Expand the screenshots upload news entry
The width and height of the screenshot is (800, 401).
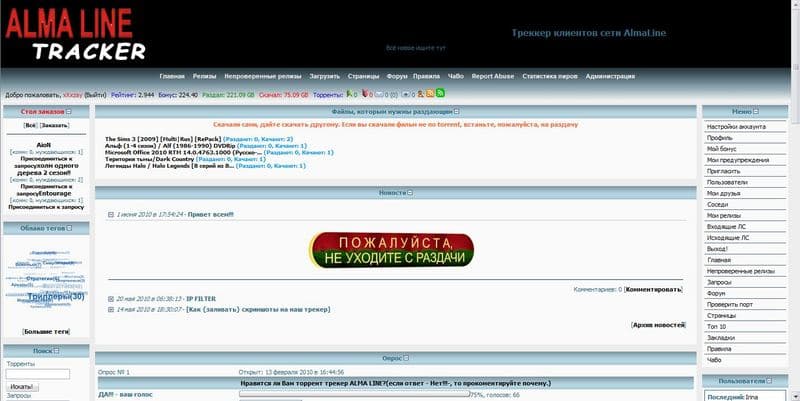(x=111, y=310)
